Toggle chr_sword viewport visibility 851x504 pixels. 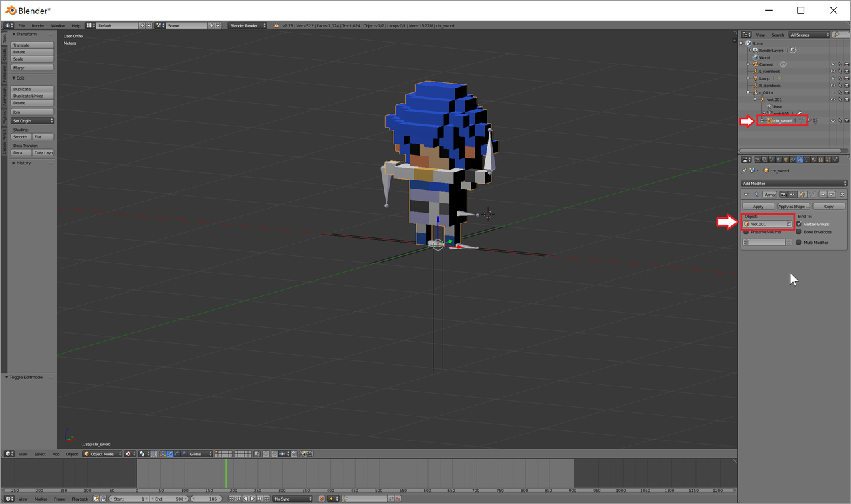(833, 121)
